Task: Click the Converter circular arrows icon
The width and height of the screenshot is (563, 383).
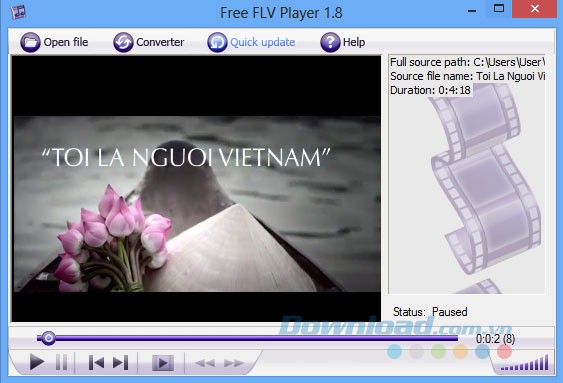Action: click(123, 42)
